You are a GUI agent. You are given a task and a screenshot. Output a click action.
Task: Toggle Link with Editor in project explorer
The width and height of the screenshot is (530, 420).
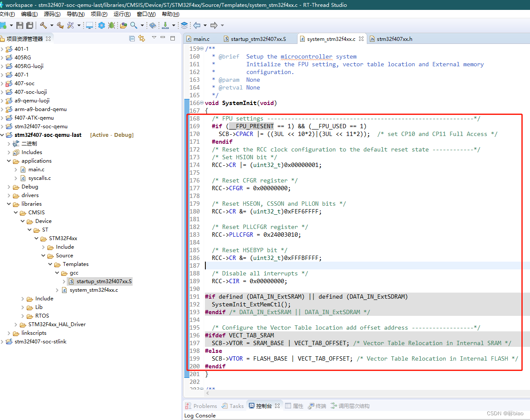point(142,38)
